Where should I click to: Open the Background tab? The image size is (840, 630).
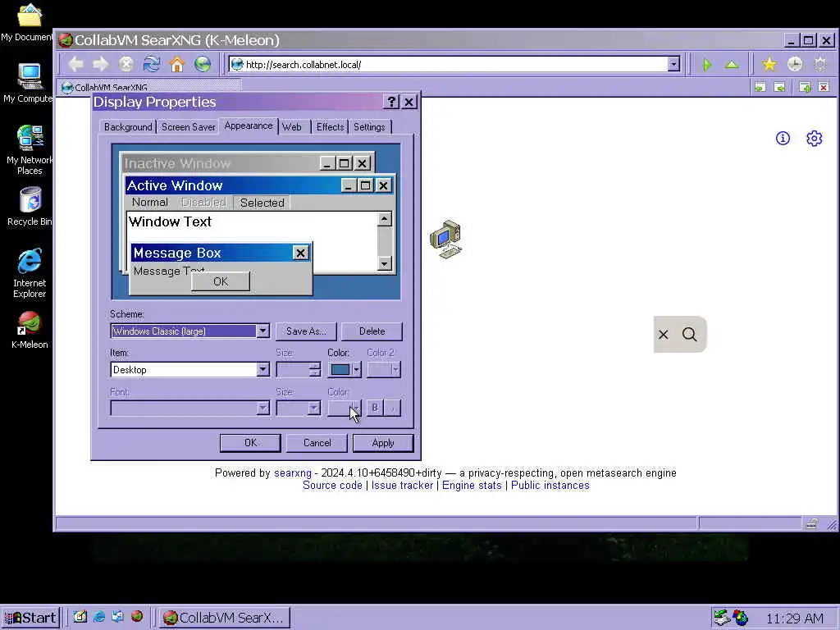[x=128, y=127]
